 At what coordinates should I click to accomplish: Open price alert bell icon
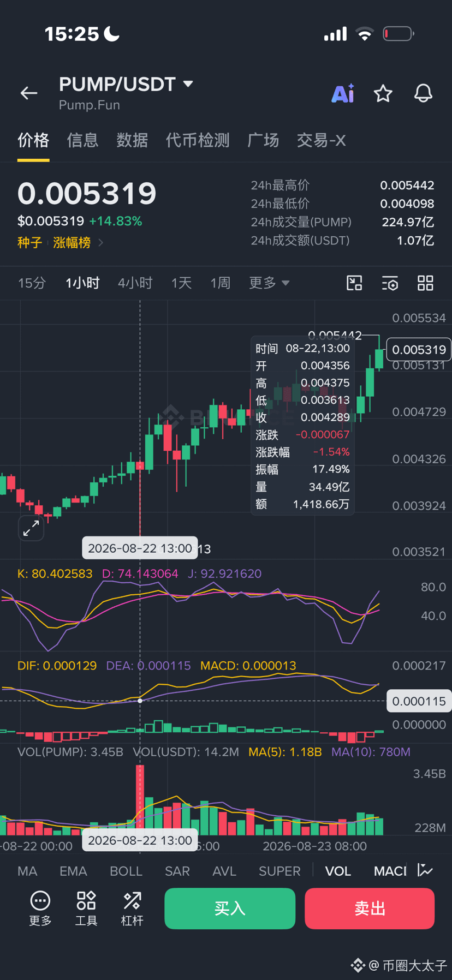(423, 93)
